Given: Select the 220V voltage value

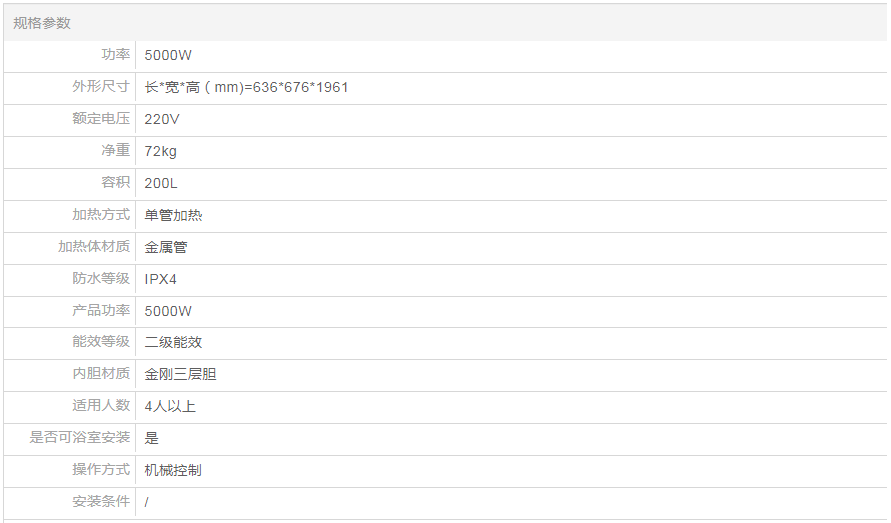Looking at the screenshot, I should pyautogui.click(x=162, y=119).
